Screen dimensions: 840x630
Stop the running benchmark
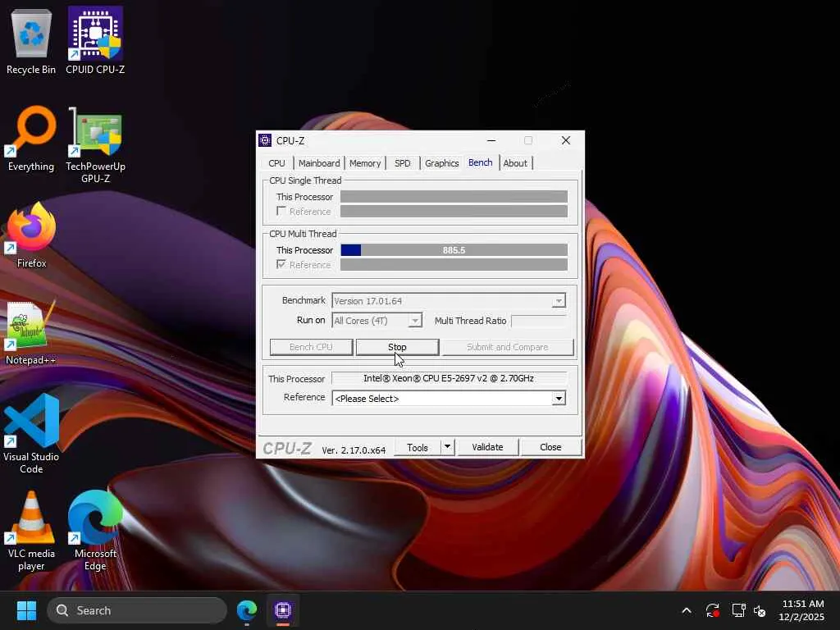pyautogui.click(x=397, y=347)
